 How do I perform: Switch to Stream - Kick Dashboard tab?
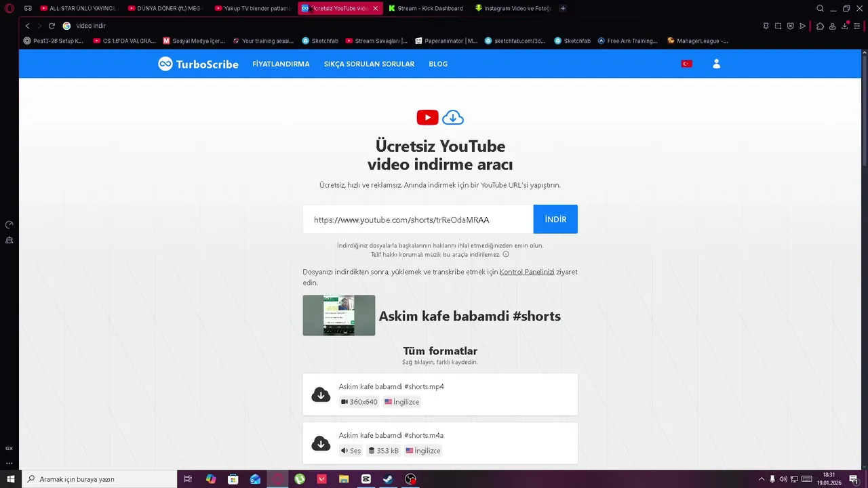pyautogui.click(x=427, y=8)
